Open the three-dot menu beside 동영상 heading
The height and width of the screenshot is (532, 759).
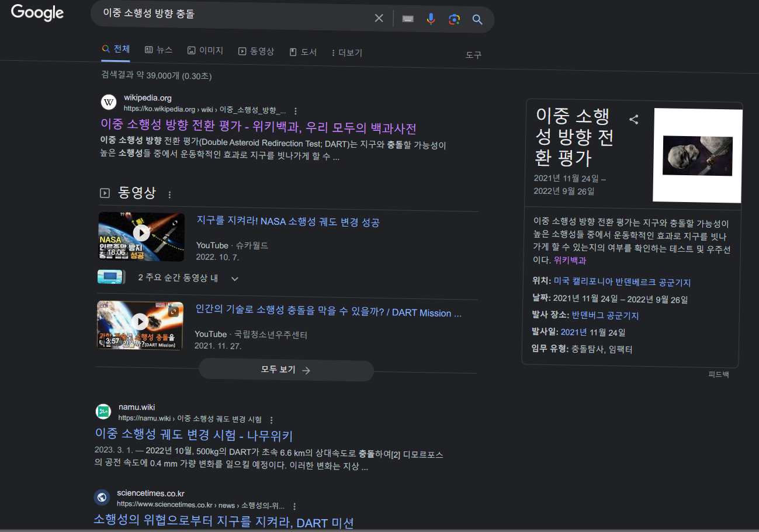[170, 194]
